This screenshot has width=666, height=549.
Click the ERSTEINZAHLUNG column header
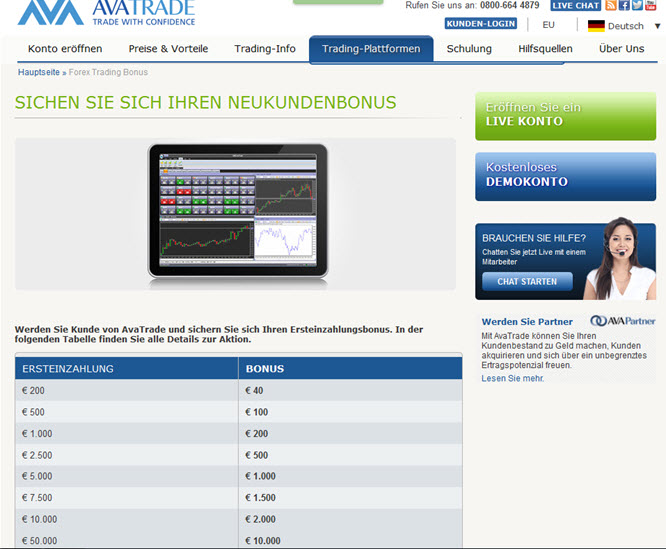(127, 368)
